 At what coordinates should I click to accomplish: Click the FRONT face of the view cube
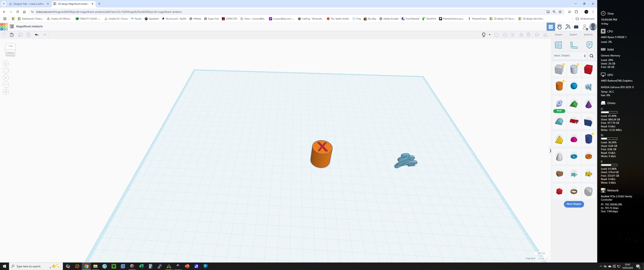coord(10,53)
